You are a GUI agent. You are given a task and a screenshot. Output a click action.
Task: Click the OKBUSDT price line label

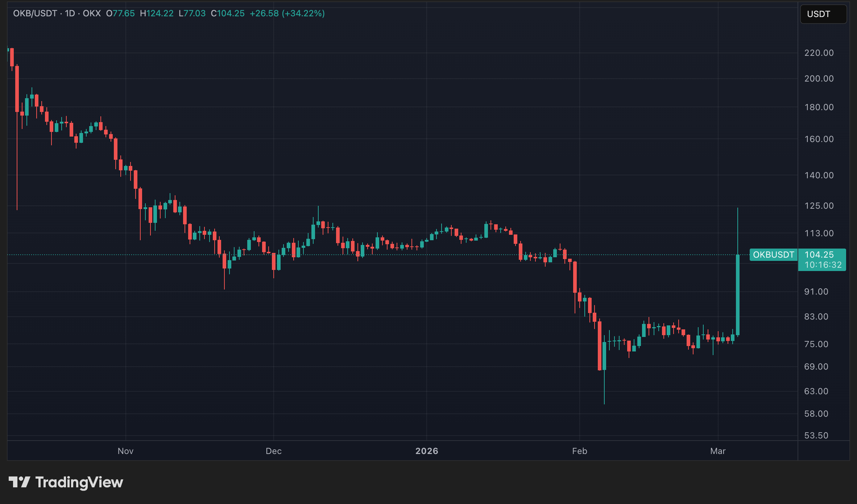click(x=773, y=255)
